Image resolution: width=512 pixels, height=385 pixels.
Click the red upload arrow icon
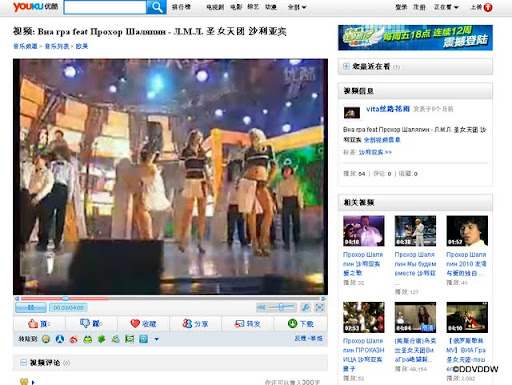coord(488,7)
